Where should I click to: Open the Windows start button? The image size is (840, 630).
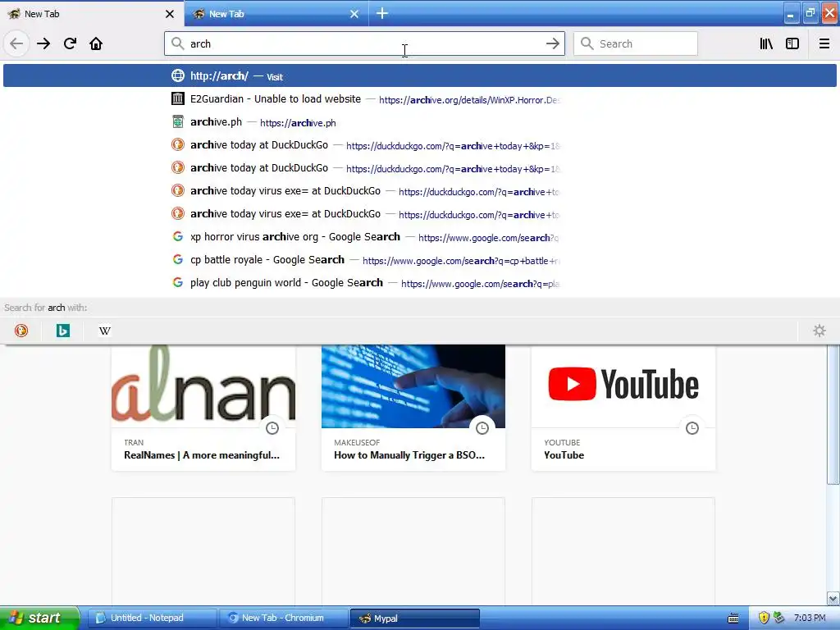(x=39, y=618)
